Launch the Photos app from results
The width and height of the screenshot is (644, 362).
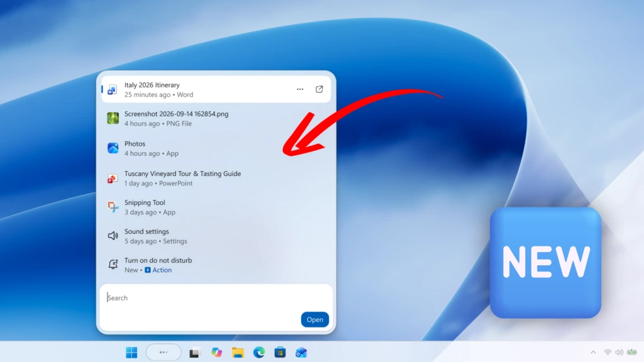click(216, 148)
